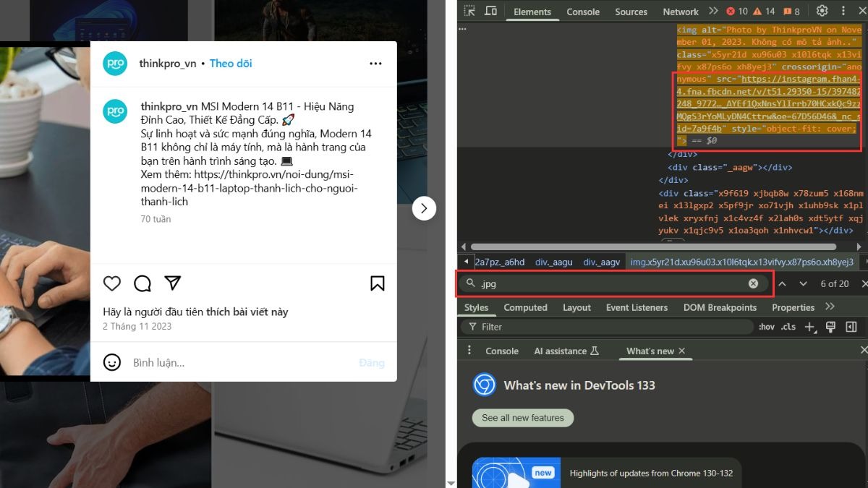Open the thinkpro_vn profile from the header username
868x488 pixels.
[168, 64]
